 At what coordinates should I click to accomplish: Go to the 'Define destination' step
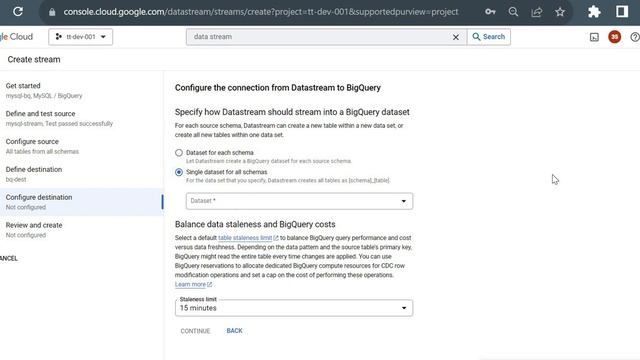pos(82,174)
